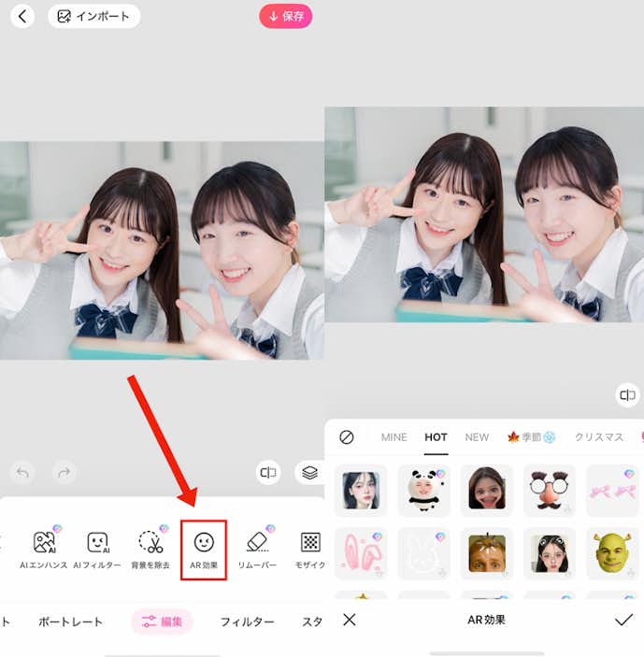Clear AR effect with the none icon

[x=347, y=437]
